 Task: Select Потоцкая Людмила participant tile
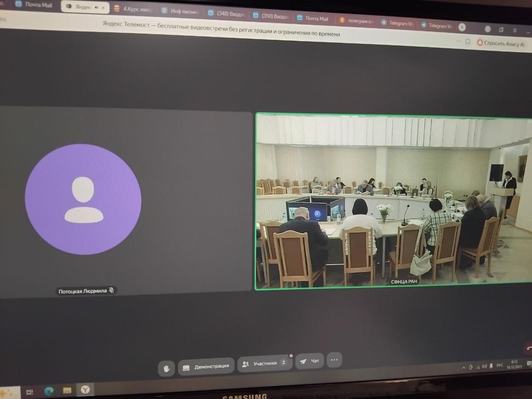pos(125,202)
